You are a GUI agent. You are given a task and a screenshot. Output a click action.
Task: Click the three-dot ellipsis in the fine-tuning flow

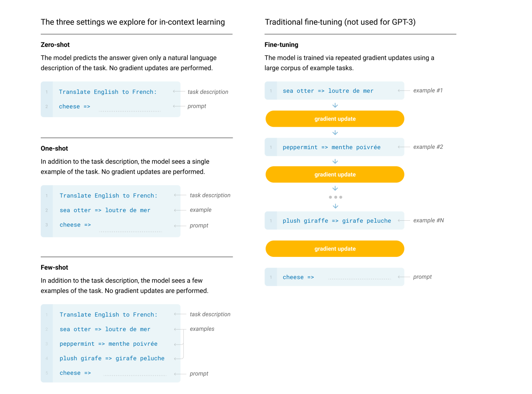(335, 197)
